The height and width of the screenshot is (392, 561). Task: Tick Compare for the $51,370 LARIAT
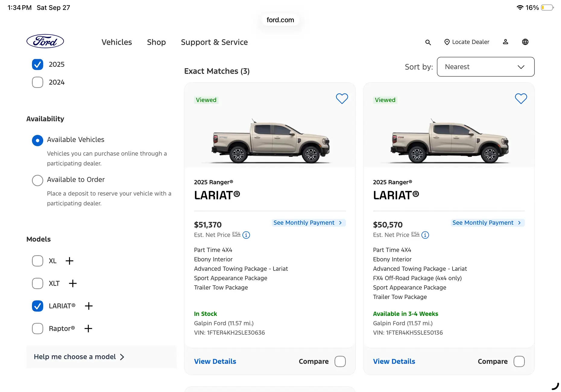[x=340, y=361]
